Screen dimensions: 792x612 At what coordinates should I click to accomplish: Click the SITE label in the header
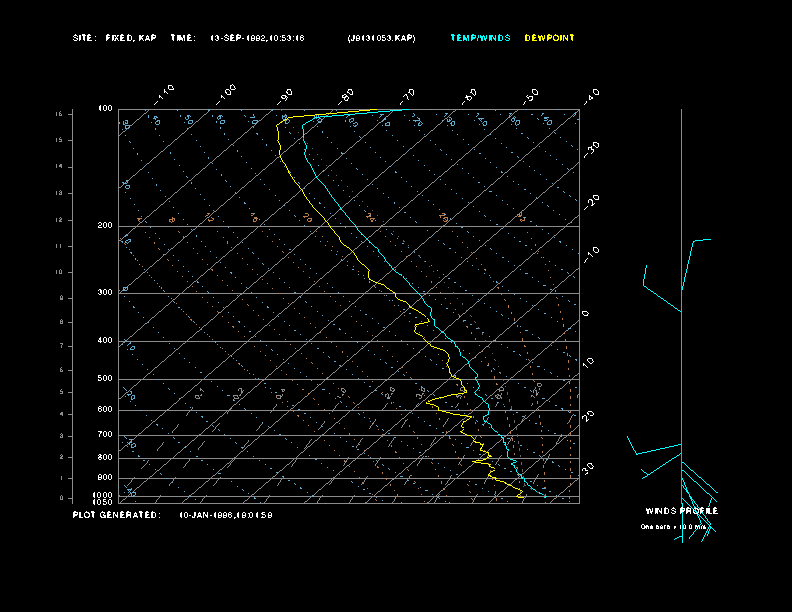tap(84, 38)
